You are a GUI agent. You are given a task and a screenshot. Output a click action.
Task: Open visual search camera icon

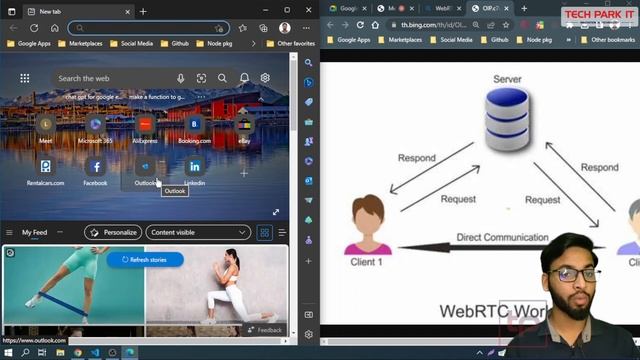pos(201,78)
